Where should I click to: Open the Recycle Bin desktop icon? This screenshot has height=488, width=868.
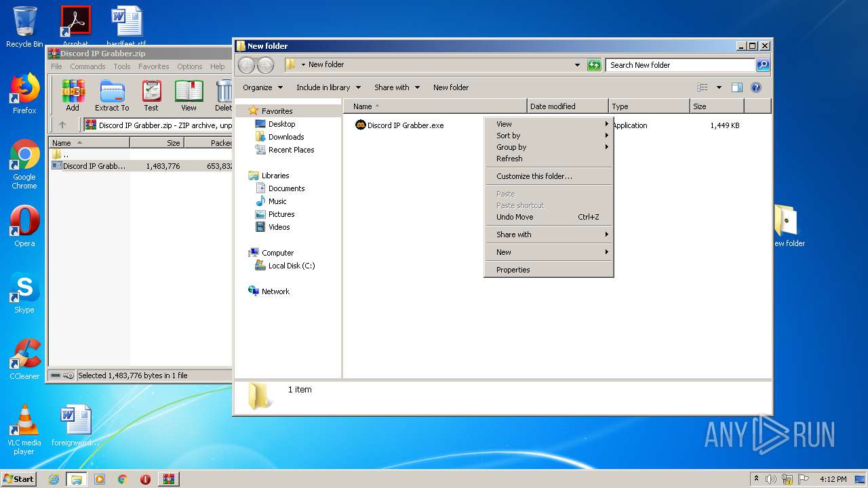click(x=24, y=27)
